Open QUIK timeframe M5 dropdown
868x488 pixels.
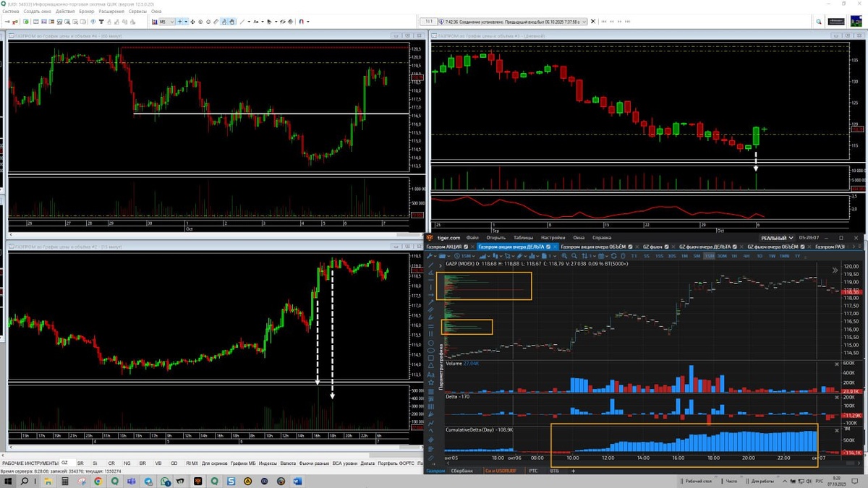pos(166,22)
